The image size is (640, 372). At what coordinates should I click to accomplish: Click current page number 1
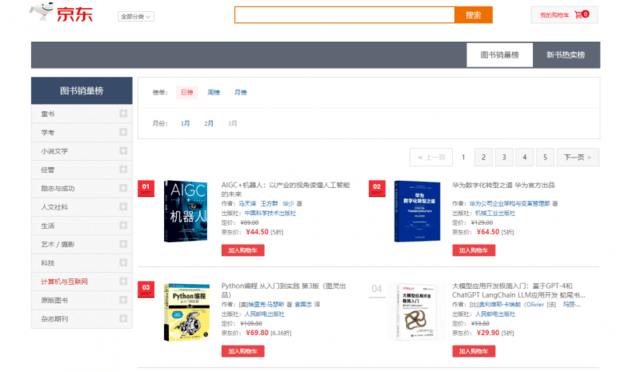463,157
